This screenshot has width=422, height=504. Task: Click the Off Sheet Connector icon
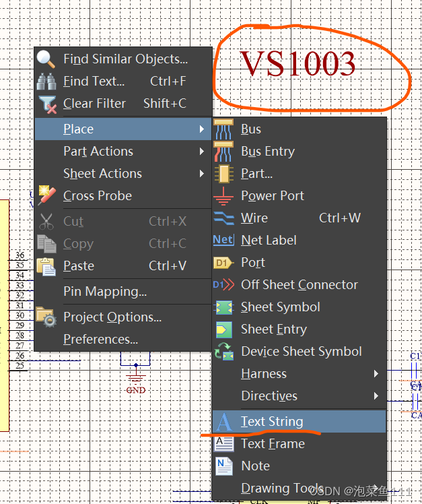(223, 285)
